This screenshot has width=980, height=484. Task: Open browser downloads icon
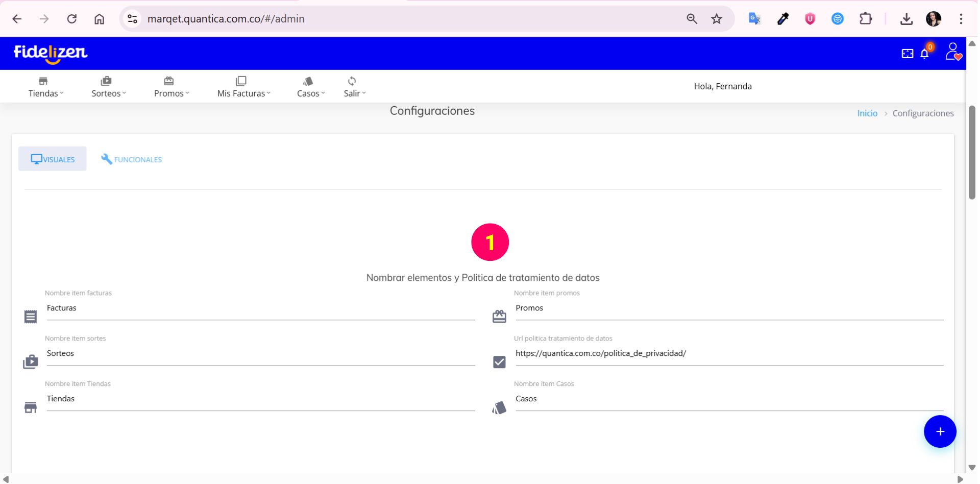(906, 19)
